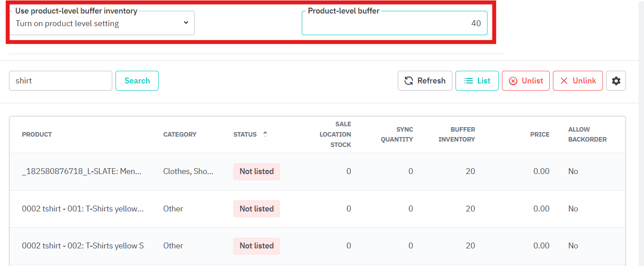
Task: Click the Category column header
Action: (x=179, y=134)
